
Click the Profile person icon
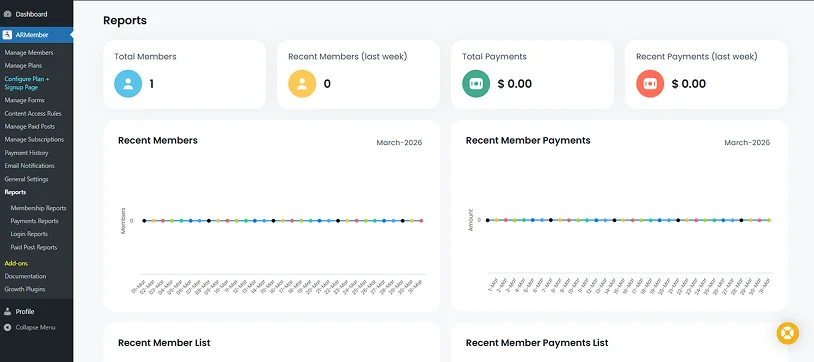point(7,312)
